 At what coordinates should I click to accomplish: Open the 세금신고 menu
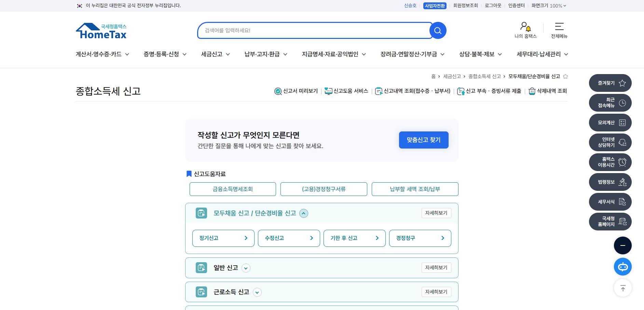(x=212, y=54)
